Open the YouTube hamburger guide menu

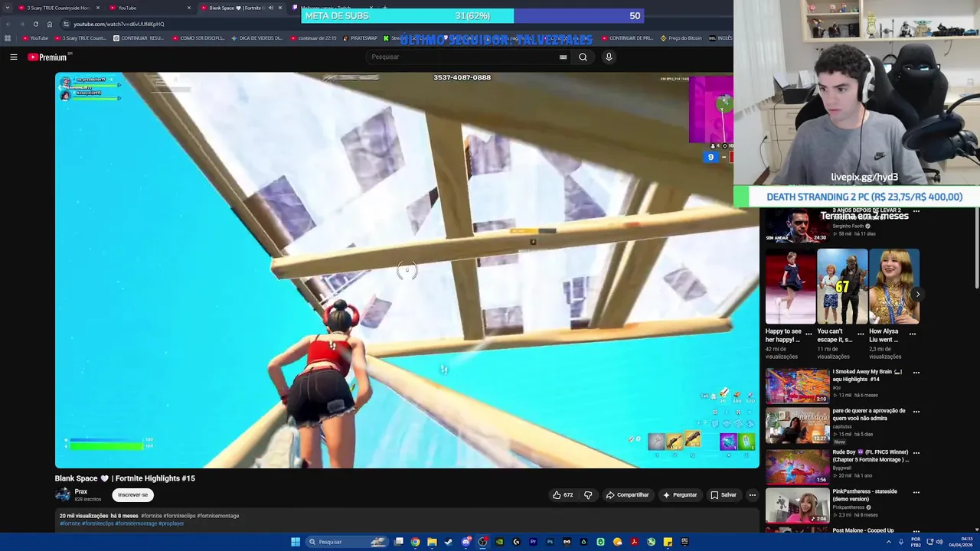point(14,57)
